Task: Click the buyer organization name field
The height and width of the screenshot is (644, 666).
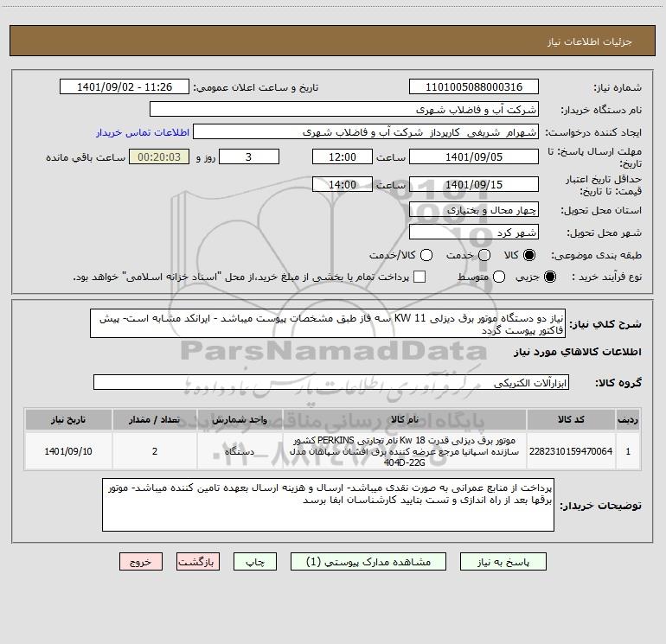Action: coord(344,110)
